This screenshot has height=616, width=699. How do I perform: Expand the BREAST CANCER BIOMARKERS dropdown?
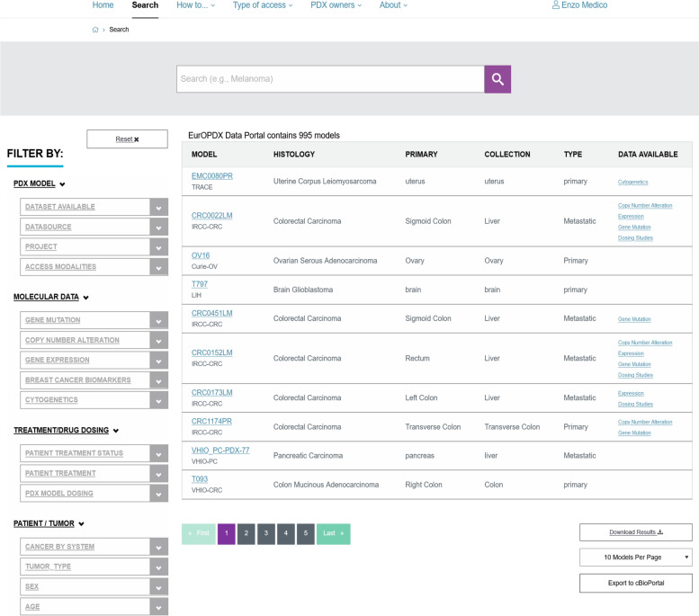[94, 379]
